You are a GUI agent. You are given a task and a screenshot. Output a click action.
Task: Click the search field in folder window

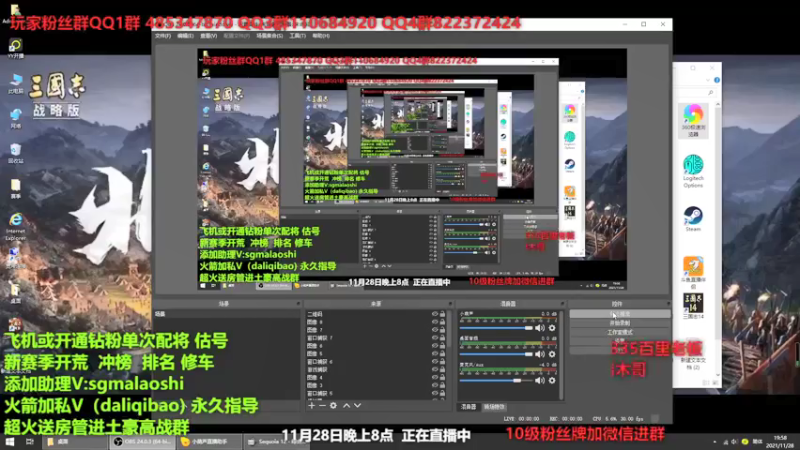tap(695, 93)
